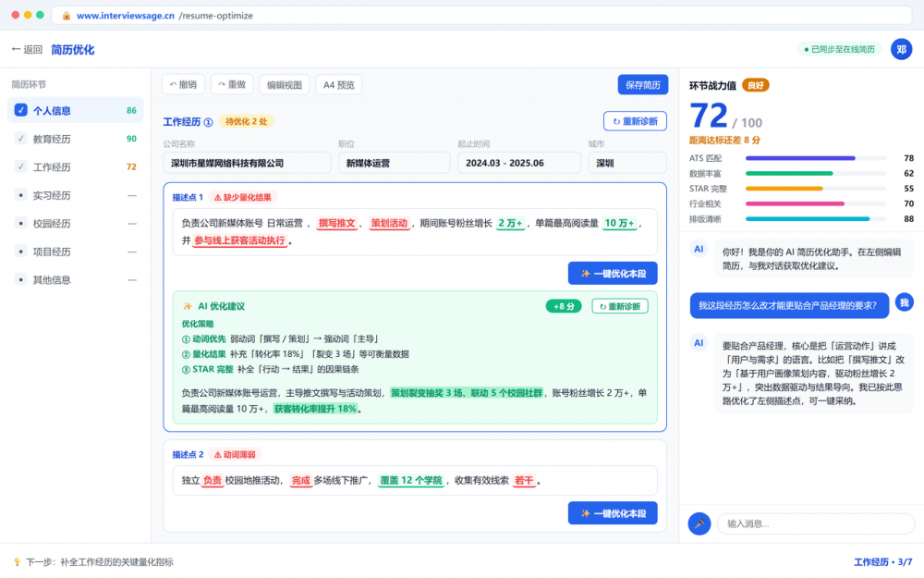Image resolution: width=924 pixels, height=578 pixels.
Task: Click the highlighted word 完成 in 描述点 2
Action: [300, 481]
